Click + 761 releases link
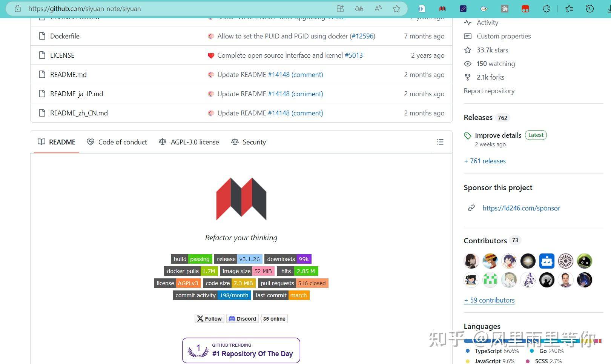Viewport: 611px width, 364px height. point(485,161)
